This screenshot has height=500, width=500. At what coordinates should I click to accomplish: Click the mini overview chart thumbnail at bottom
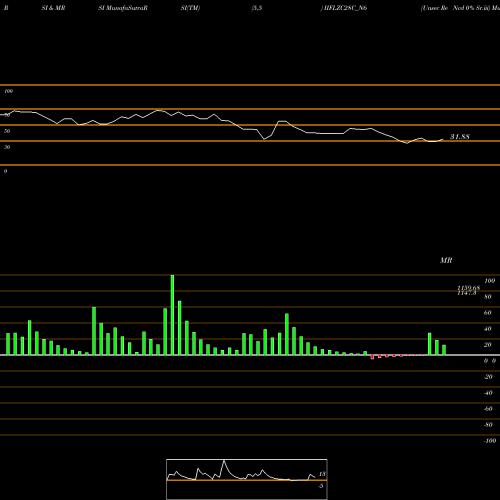tap(247, 479)
